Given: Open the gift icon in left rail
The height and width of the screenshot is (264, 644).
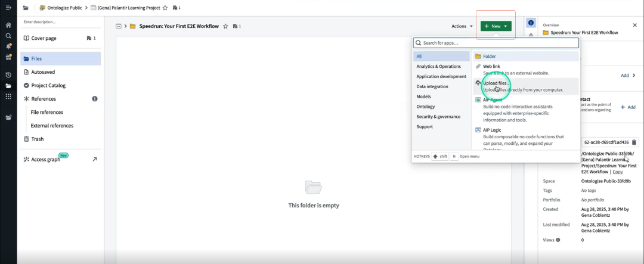Looking at the screenshot, I should point(8,57).
